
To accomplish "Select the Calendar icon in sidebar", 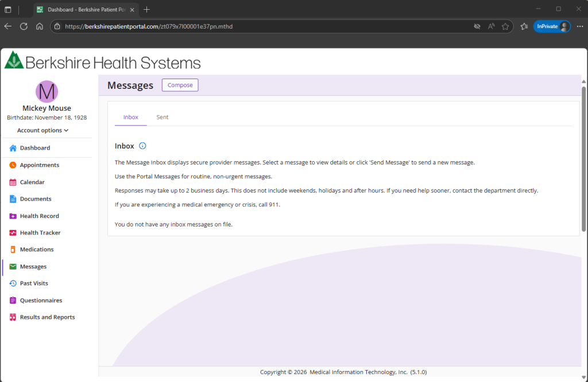I will coord(13,182).
